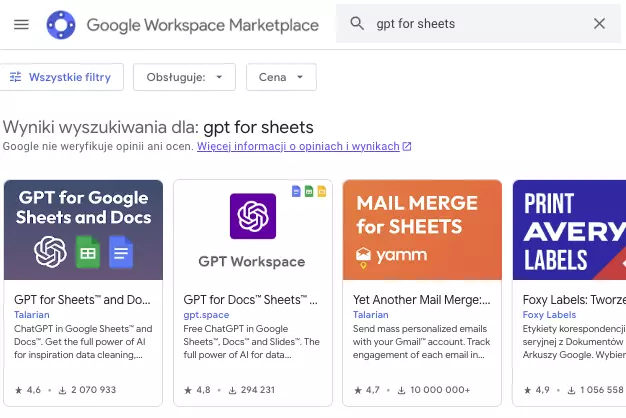Image resolution: width=626 pixels, height=418 pixels.
Task: Click the 4,8 star rating on the gpt.space card
Action: click(x=197, y=390)
